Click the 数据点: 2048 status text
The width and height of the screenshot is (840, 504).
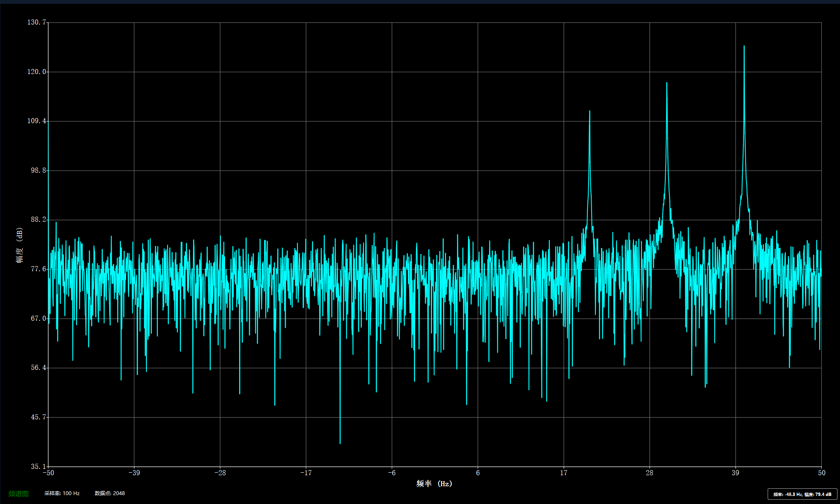(110, 493)
